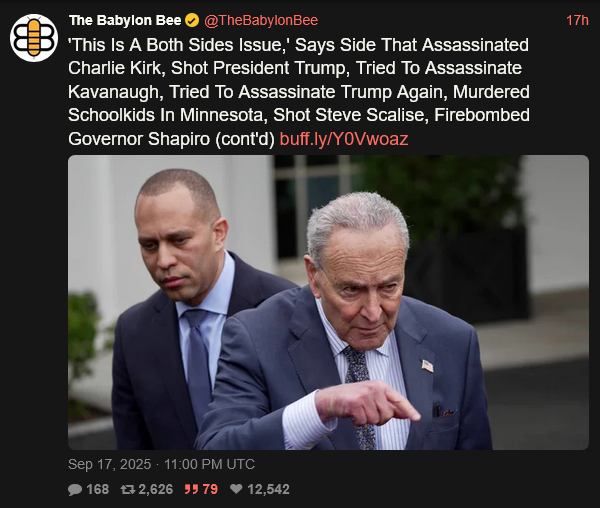View the 2,626 retweets count
This screenshot has height=508, width=600.
click(156, 489)
